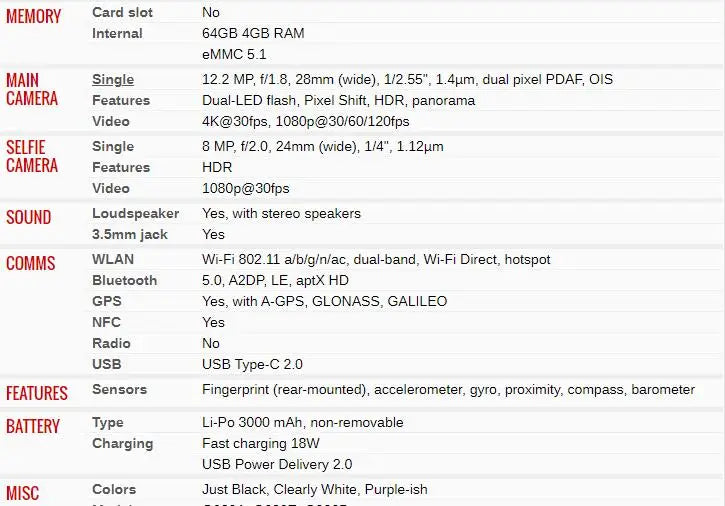Viewport: 725px width, 506px height.
Task: Open the Sensors spec link
Action: 119,389
